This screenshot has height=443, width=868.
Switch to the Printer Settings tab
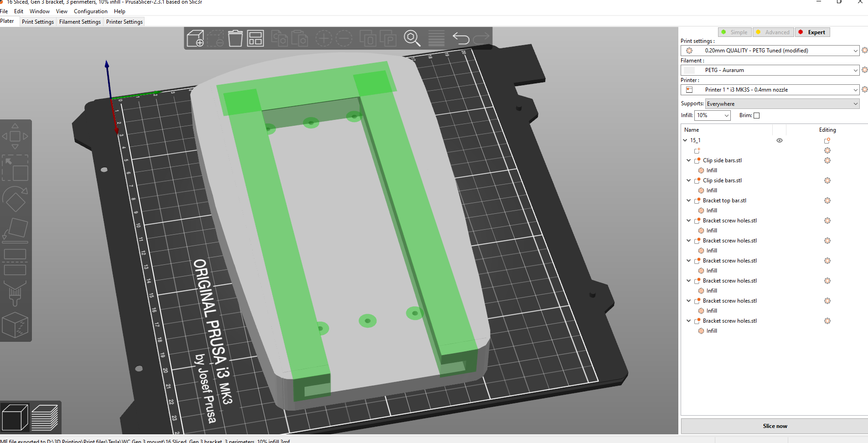click(x=124, y=21)
